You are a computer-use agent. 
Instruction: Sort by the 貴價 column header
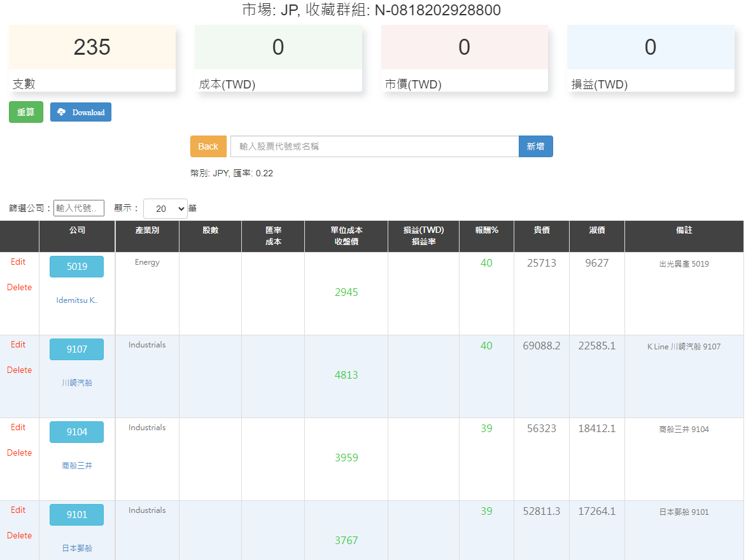point(542,230)
